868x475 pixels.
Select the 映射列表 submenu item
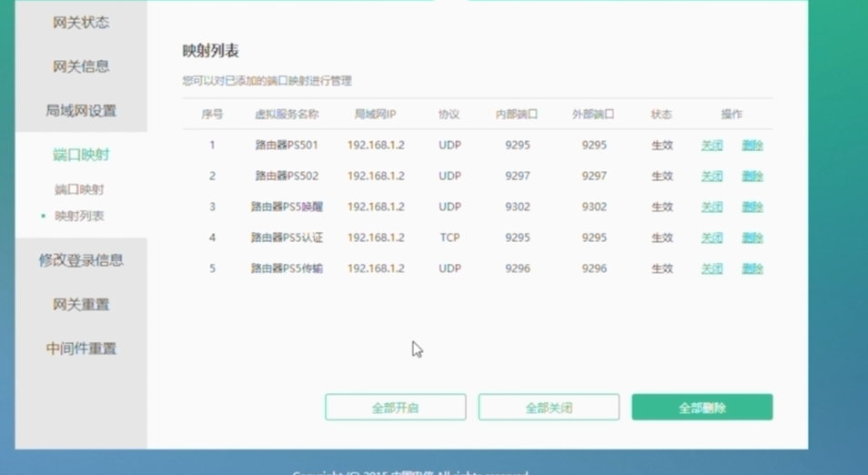tap(79, 217)
